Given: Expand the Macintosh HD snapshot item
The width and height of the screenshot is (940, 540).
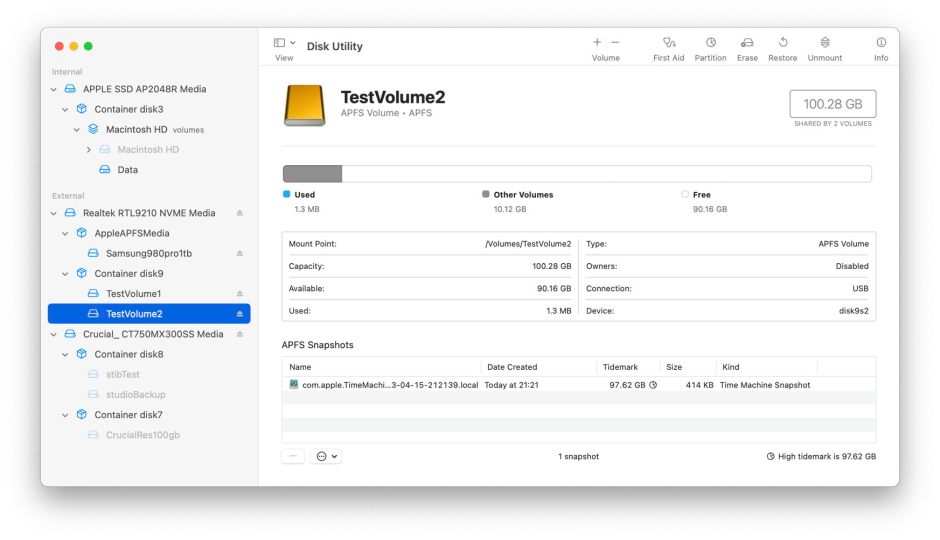Looking at the screenshot, I should click(x=89, y=150).
